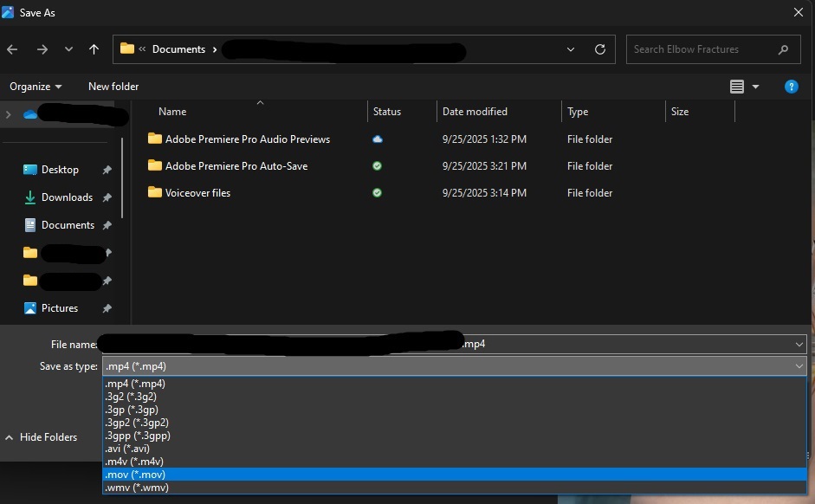This screenshot has width=815, height=504.
Task: Collapse the Save as type combo box
Action: click(x=799, y=366)
